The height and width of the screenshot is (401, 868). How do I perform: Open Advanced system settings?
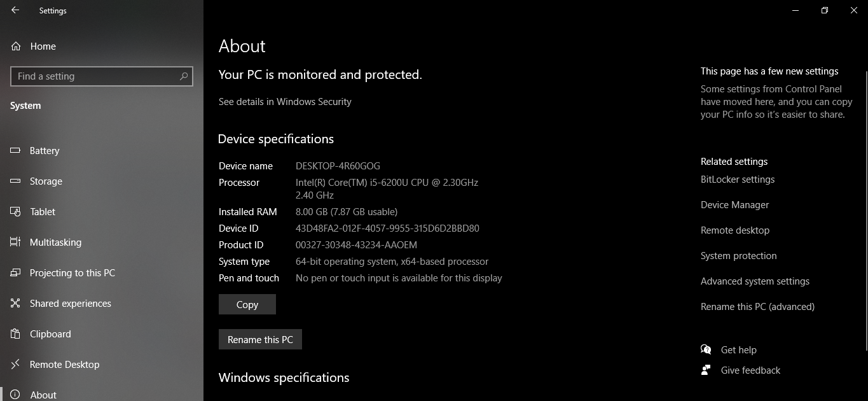(755, 281)
